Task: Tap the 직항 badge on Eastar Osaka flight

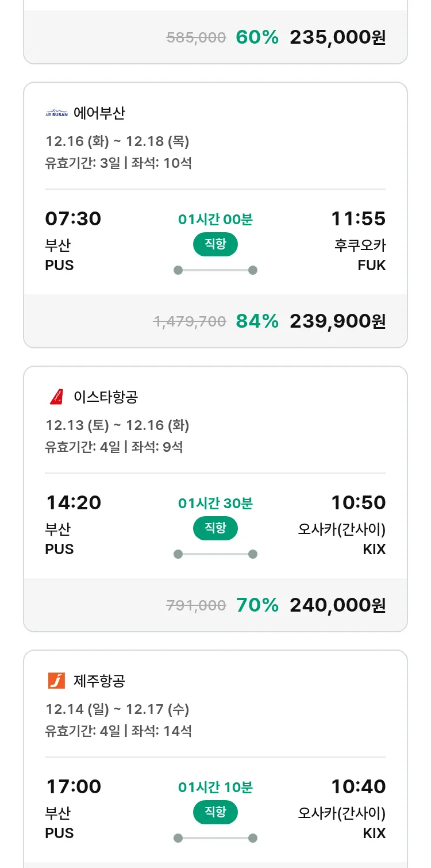Action: pos(215,528)
